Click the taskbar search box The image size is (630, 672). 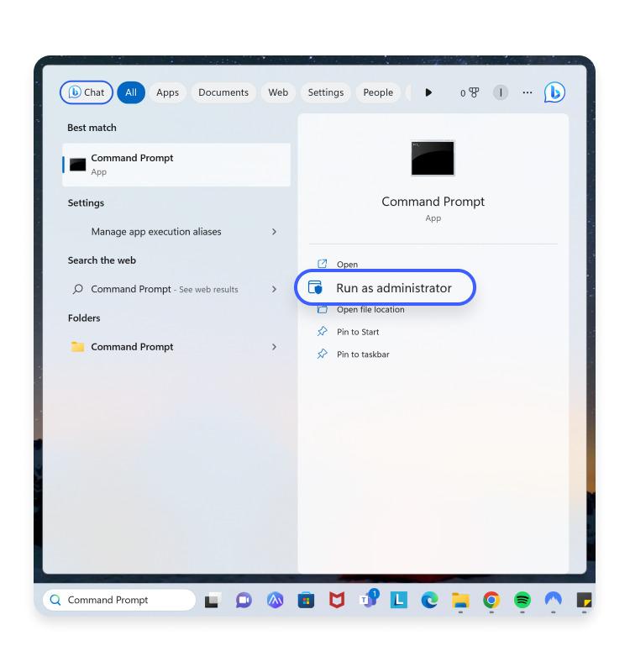119,600
